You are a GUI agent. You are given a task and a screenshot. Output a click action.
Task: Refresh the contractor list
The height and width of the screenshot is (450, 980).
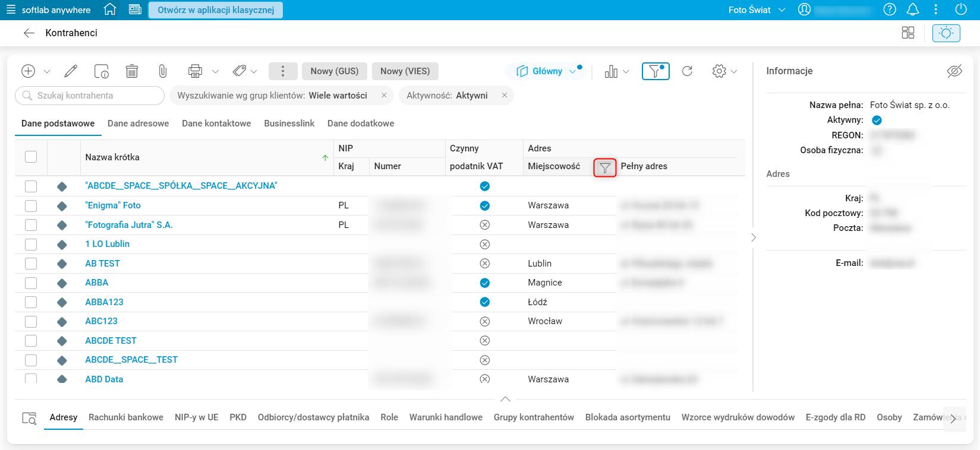pyautogui.click(x=687, y=71)
